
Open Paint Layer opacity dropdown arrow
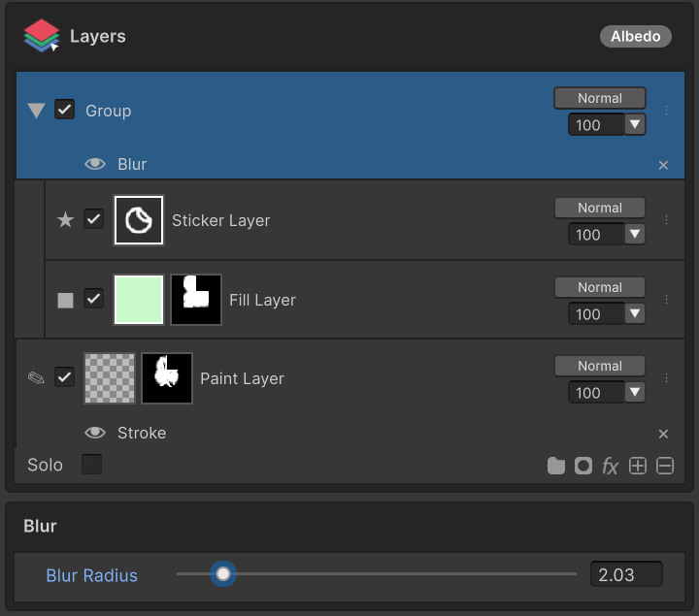pos(635,392)
